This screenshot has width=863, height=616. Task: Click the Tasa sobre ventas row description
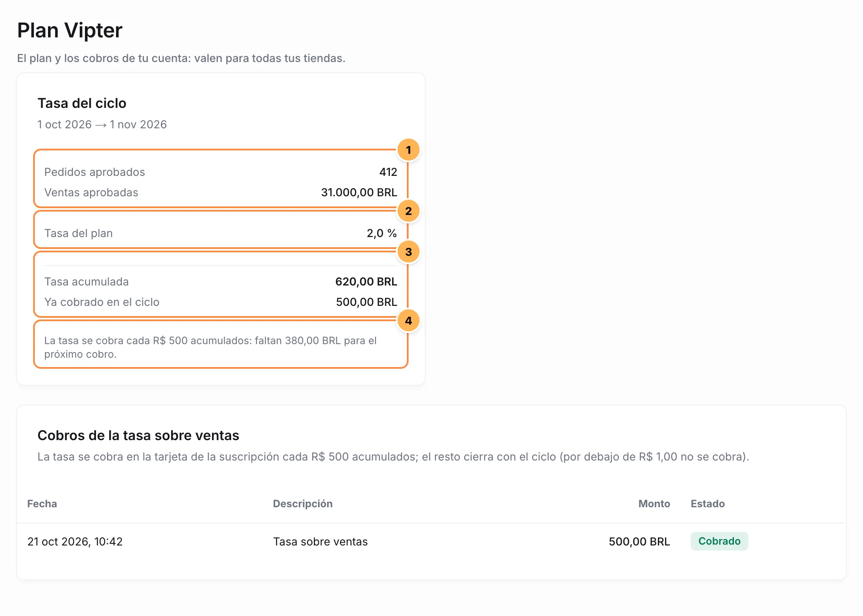pyautogui.click(x=321, y=542)
